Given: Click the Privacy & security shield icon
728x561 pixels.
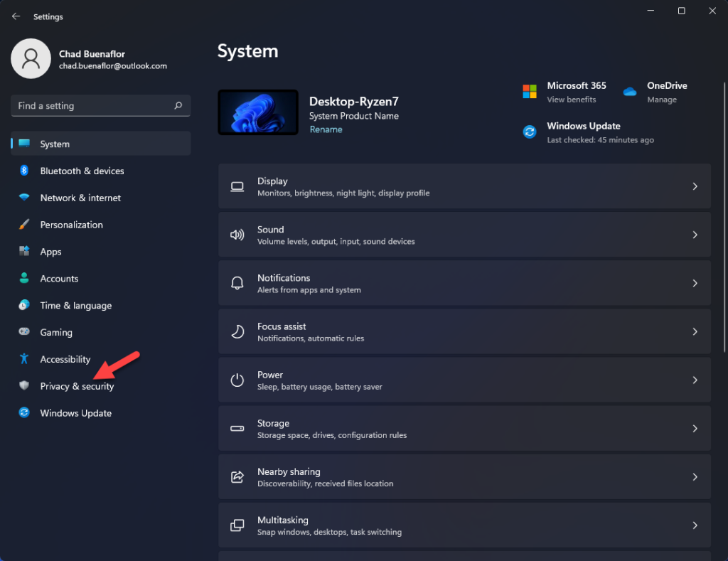Looking at the screenshot, I should (x=24, y=385).
